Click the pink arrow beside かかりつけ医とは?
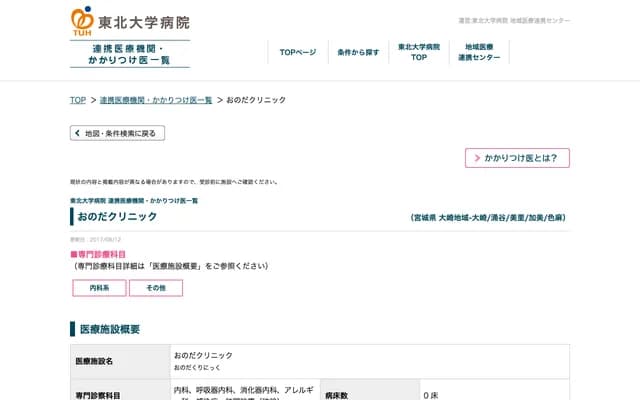Screen dimensions: 640x400 pos(475,158)
